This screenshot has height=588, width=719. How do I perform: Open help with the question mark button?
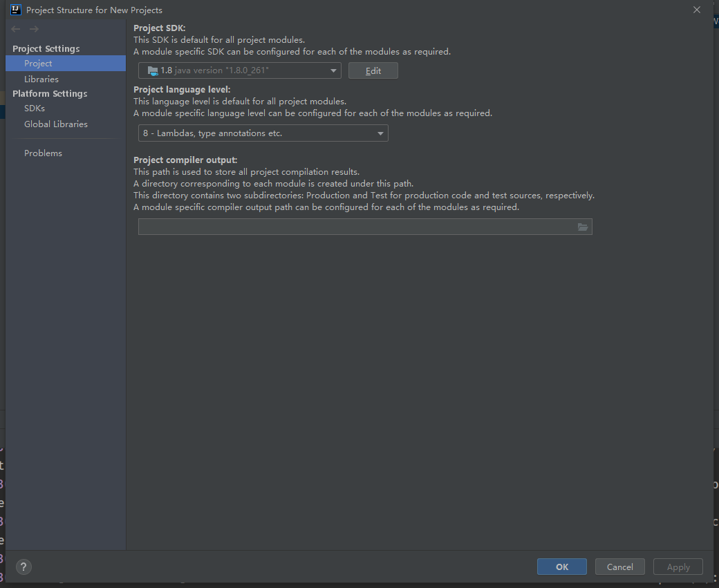tap(24, 567)
